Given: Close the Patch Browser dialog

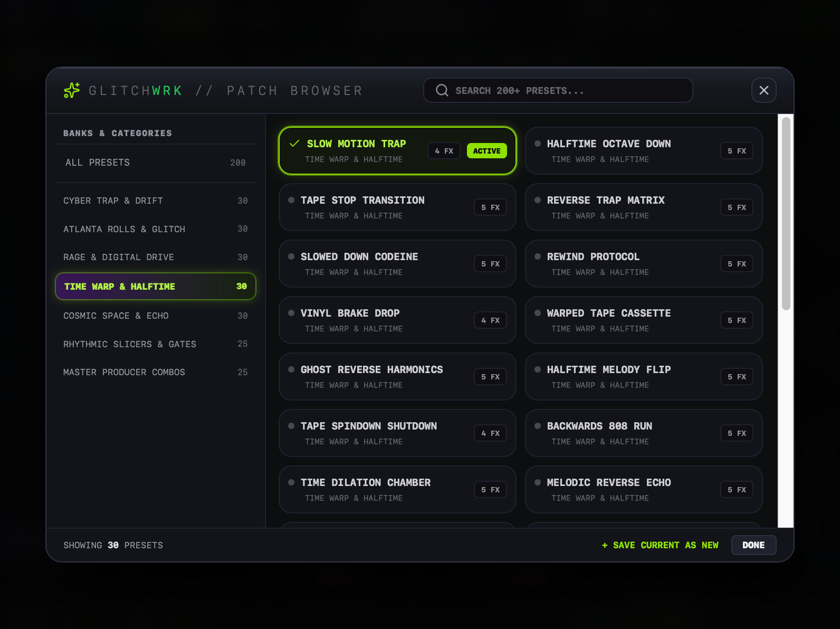Looking at the screenshot, I should click(763, 90).
